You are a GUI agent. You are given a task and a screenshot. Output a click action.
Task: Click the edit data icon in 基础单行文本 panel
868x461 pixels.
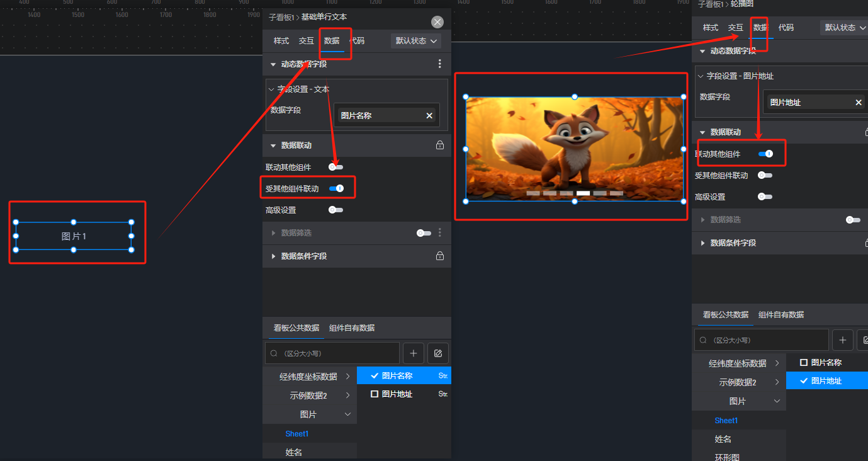tap(438, 353)
